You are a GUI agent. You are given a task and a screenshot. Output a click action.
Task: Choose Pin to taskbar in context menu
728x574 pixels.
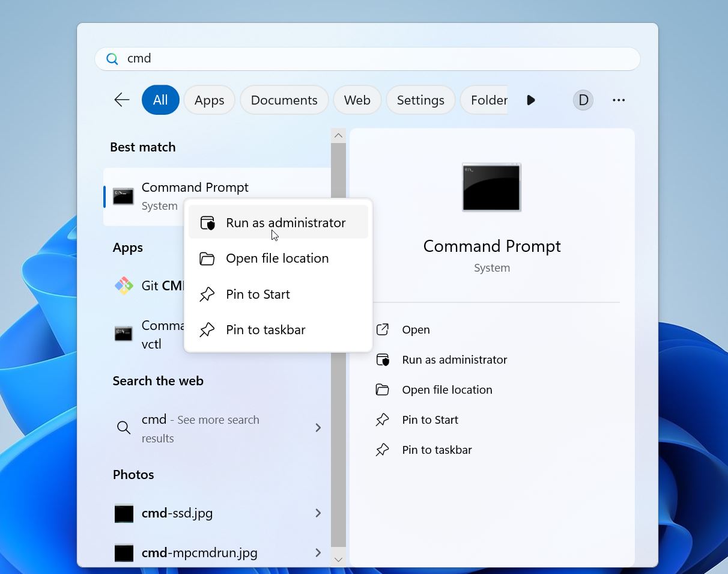278,330
